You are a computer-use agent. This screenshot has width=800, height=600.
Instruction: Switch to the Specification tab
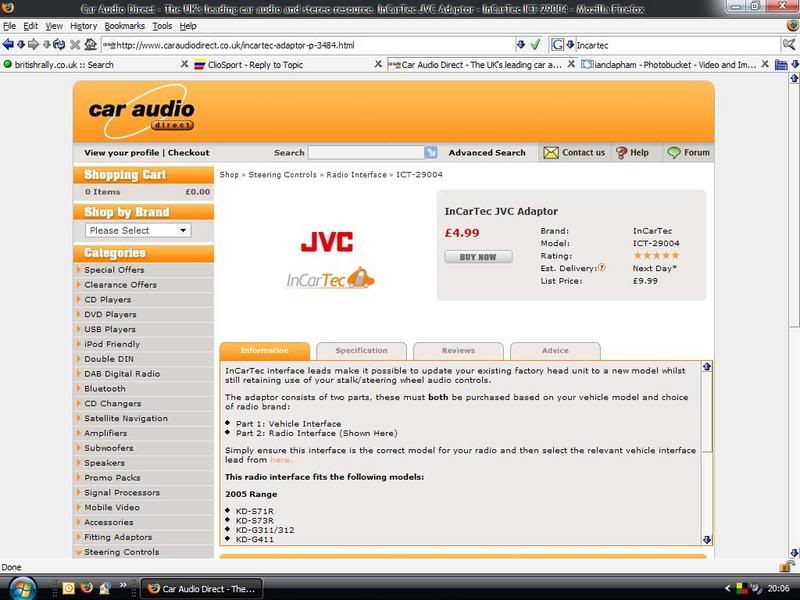[361, 351]
